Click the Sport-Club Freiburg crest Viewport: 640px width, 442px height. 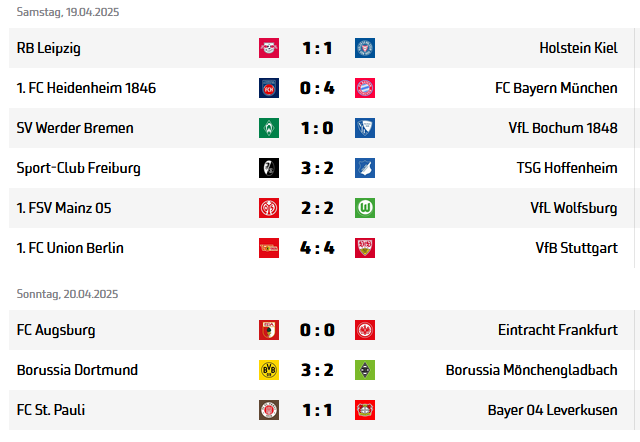tap(268, 168)
